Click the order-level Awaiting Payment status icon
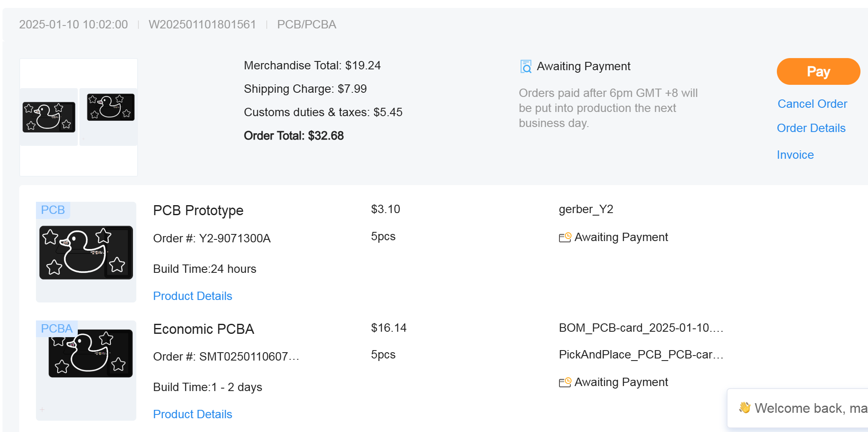This screenshot has width=868, height=432. pos(526,66)
